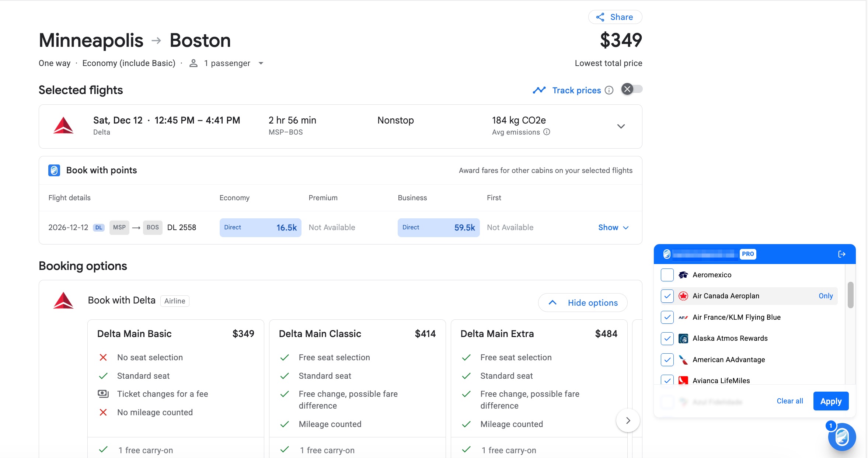Click the Economy (include Basic) text

coord(129,63)
